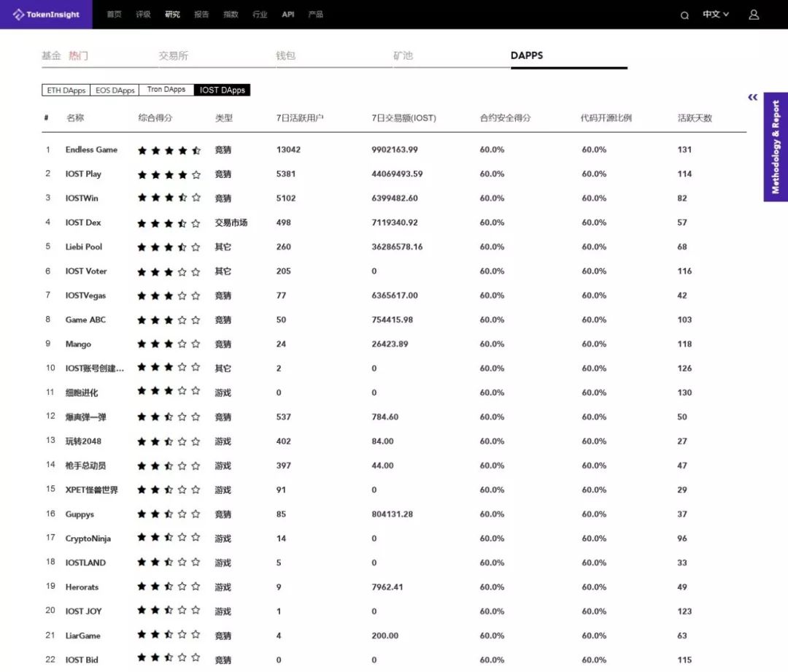Open the Liebi Pool entry
This screenshot has height=672, width=788.
[x=84, y=247]
